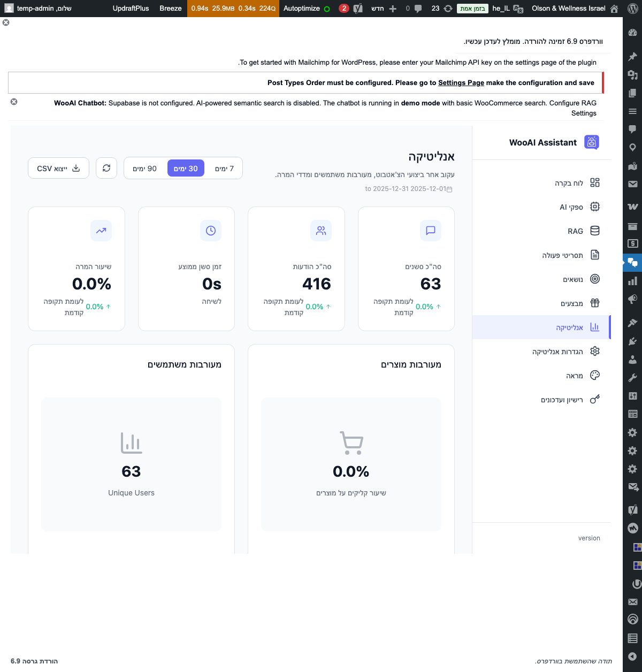642x672 pixels.
Task: Switch site language via the he_IL selector
Action: click(x=503, y=9)
